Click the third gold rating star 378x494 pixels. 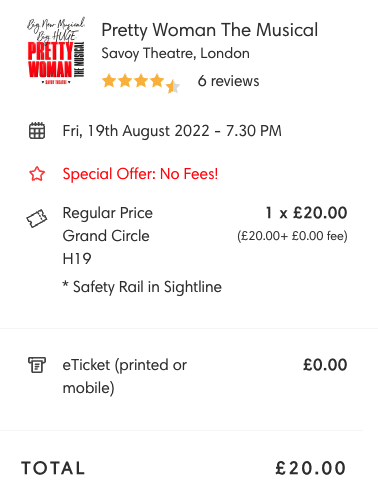(141, 81)
